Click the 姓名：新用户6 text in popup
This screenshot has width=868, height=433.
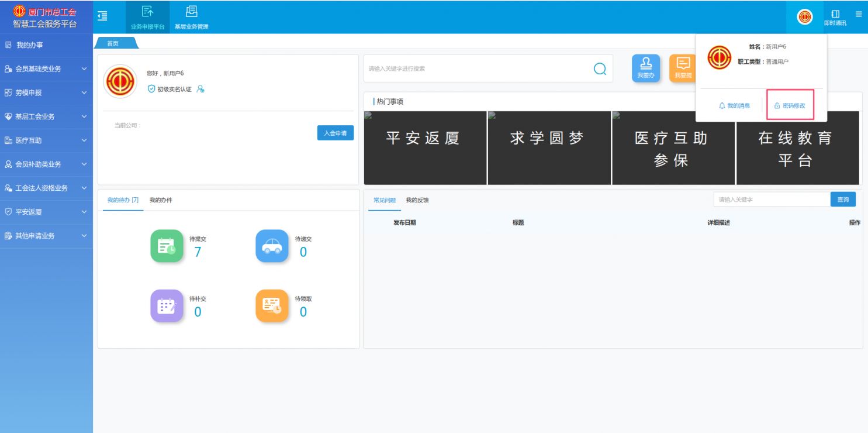[767, 47]
